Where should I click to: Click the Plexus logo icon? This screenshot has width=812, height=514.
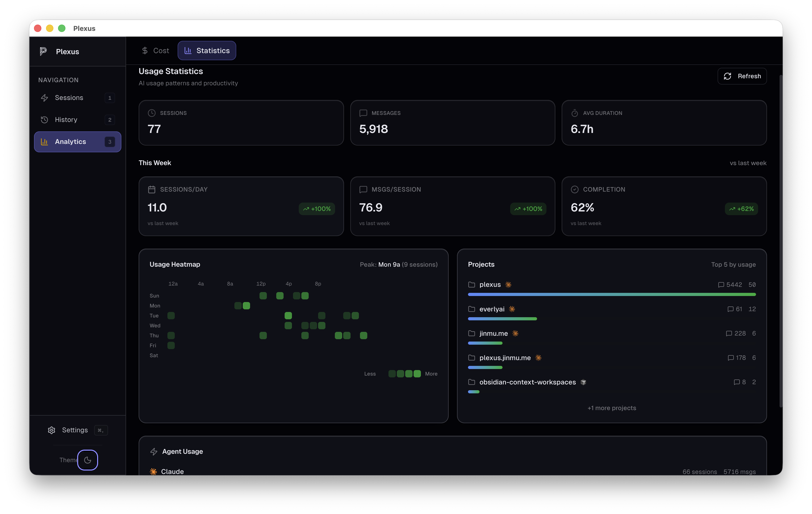click(x=43, y=51)
